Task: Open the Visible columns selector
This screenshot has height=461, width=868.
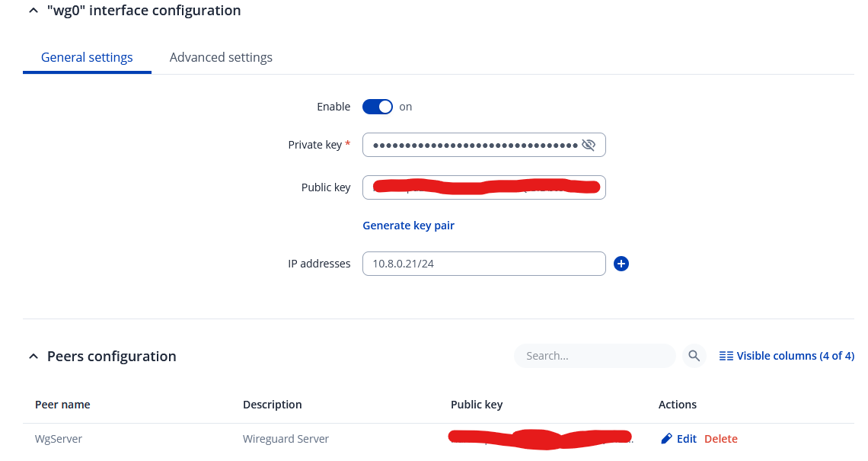Action: pyautogui.click(x=787, y=356)
